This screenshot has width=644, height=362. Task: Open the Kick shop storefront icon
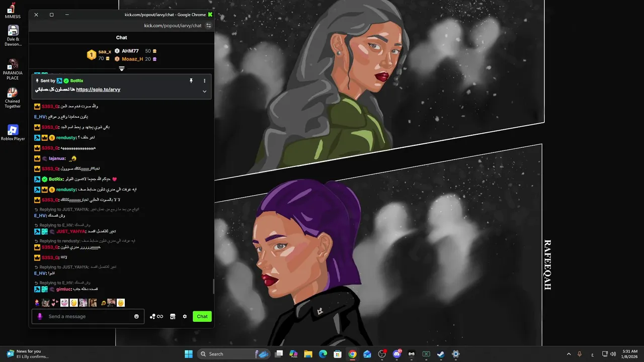173,316
